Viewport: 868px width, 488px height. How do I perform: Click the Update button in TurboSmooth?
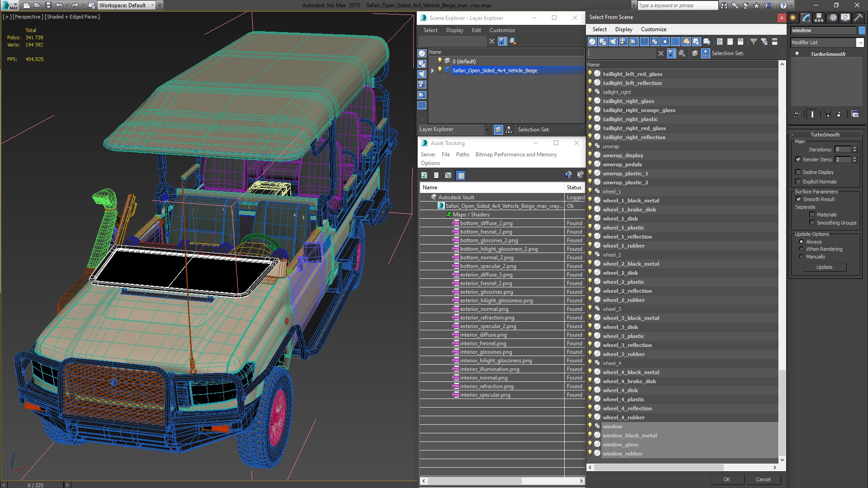(x=824, y=267)
